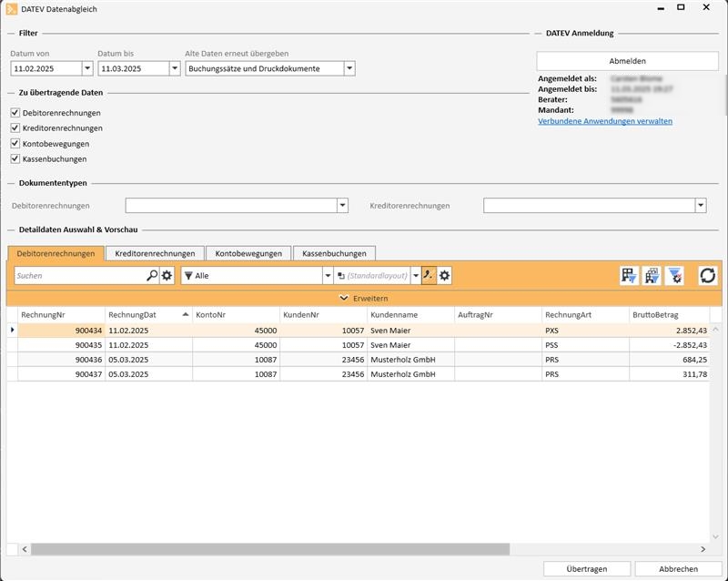
Task: Open the Standardlayout dropdown arrow
Action: coord(416,276)
